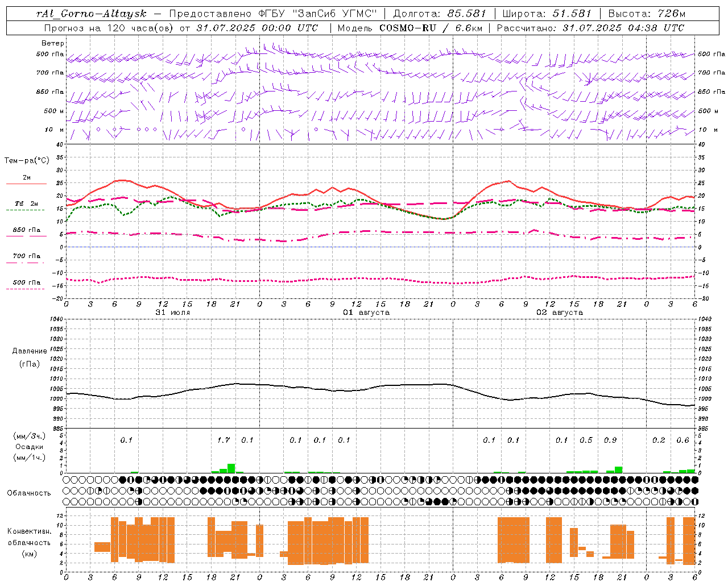Image resolution: width=728 pixels, height=582 pixels.
Task: Click the (мм/3ч.) precipitation unit label
Action: pyautogui.click(x=30, y=436)
